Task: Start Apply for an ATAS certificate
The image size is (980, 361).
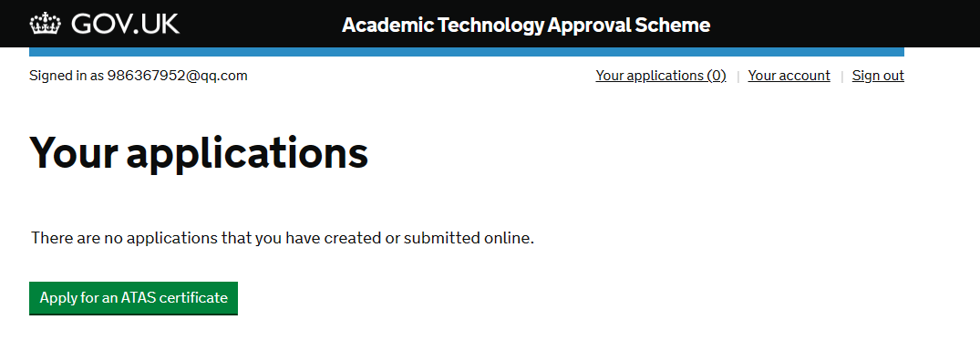Action: [x=133, y=298]
